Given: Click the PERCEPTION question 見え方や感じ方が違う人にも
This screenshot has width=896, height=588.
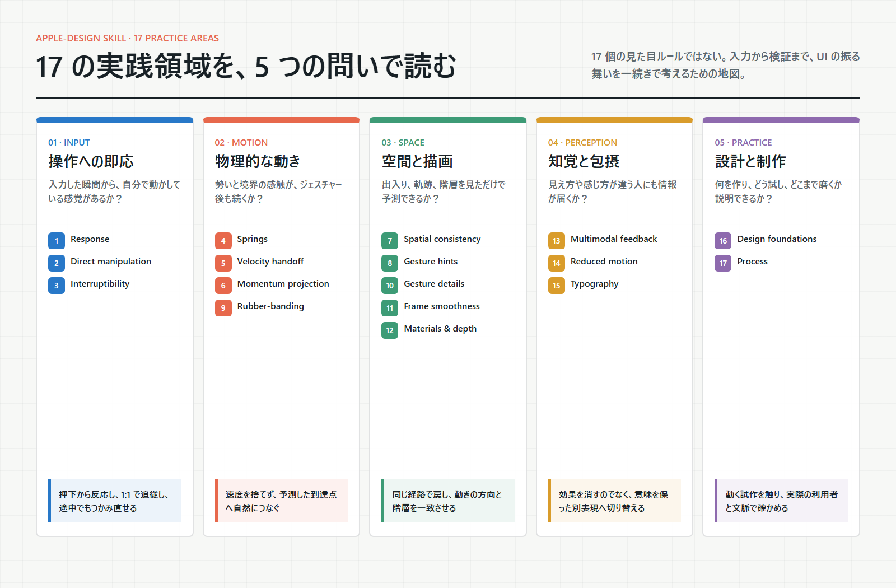Looking at the screenshot, I should point(613,192).
